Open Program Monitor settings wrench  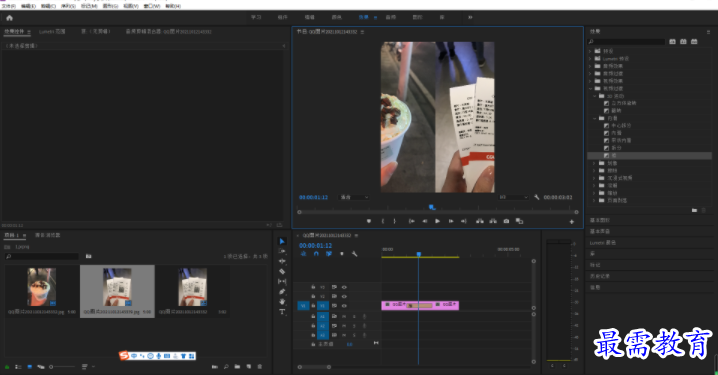(x=537, y=197)
